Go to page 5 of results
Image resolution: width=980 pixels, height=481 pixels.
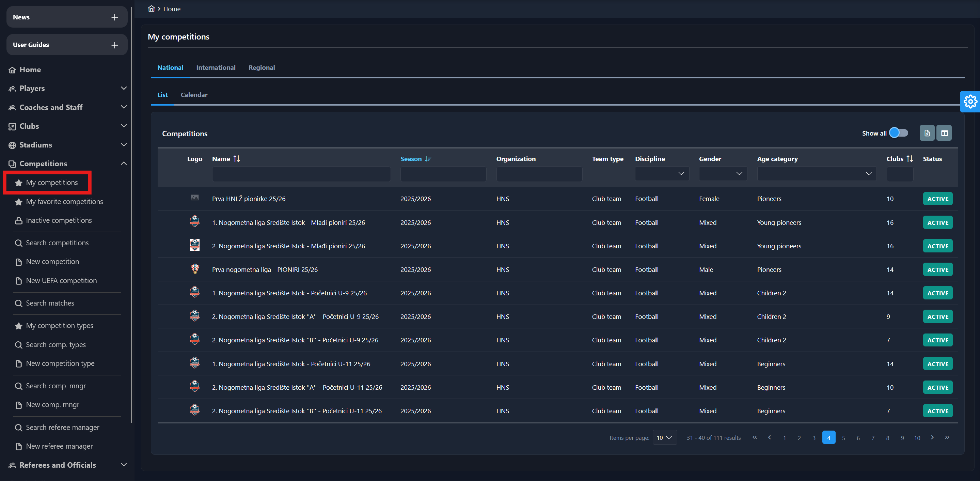point(843,438)
